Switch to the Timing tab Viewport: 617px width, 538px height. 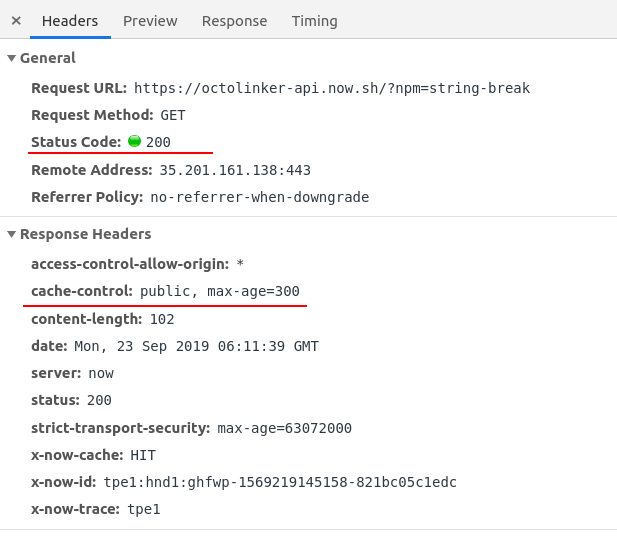pyautogui.click(x=314, y=20)
